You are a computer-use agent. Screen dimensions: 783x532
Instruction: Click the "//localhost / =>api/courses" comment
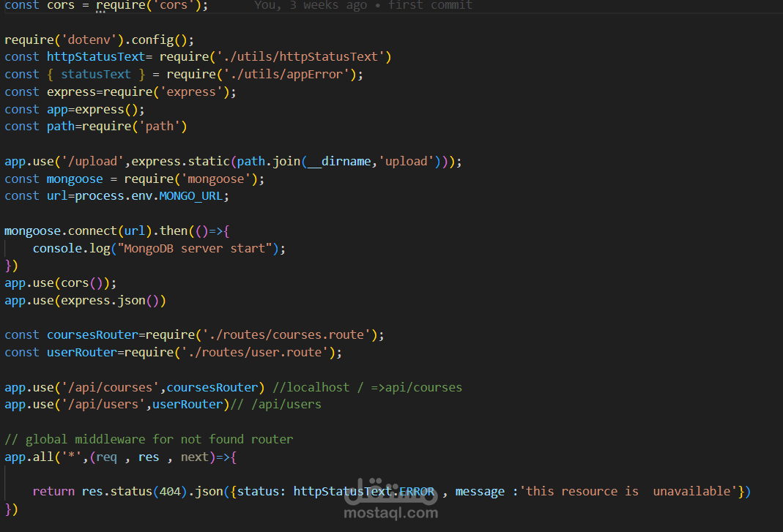click(x=368, y=387)
